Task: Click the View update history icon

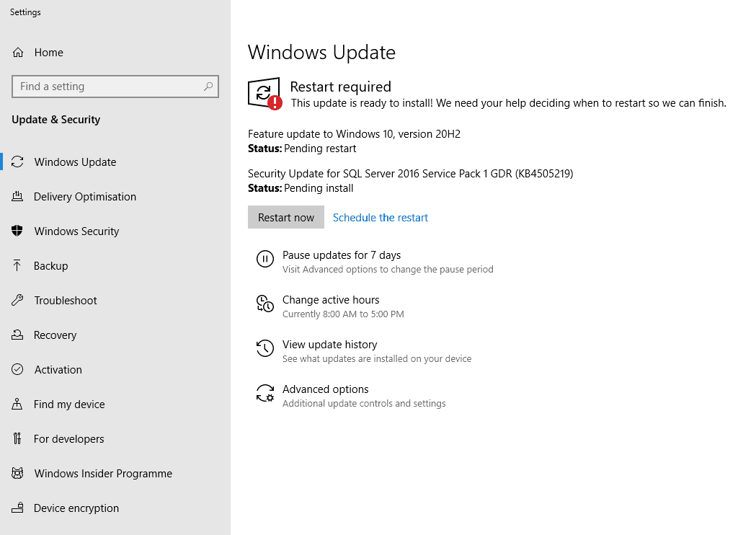Action: click(265, 349)
